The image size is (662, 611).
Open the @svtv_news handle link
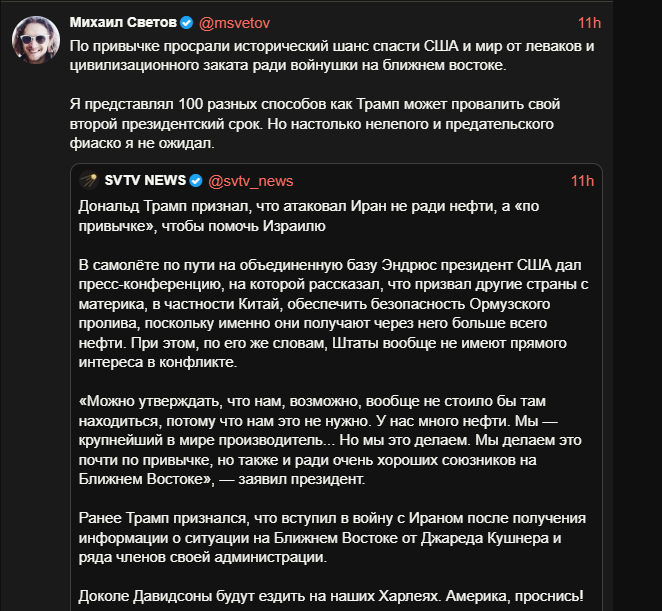pyautogui.click(x=250, y=181)
